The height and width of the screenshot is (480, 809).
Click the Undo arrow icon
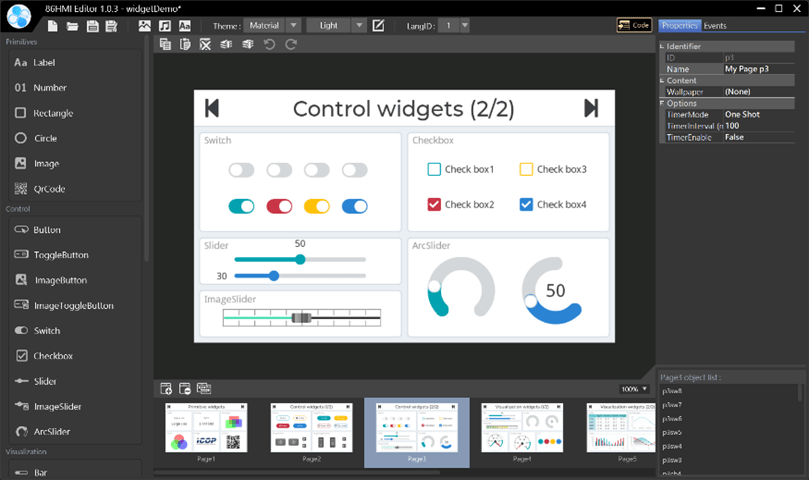point(269,44)
